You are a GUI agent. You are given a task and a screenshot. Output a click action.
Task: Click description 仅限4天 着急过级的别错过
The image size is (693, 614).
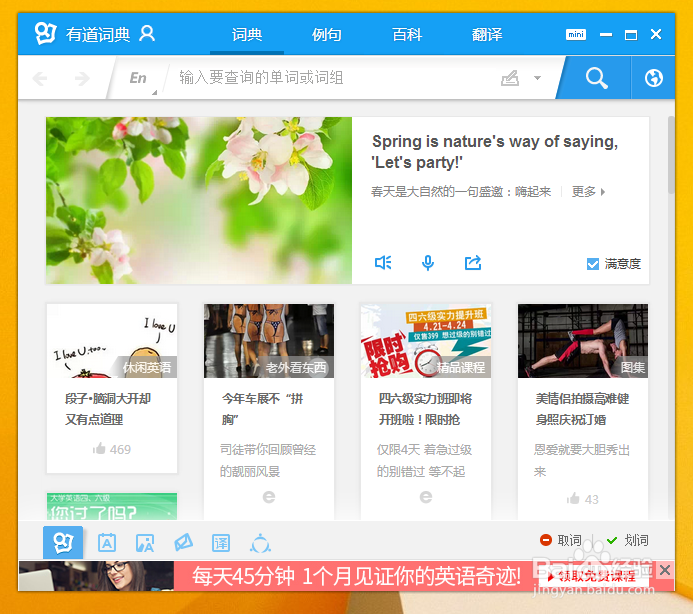[424, 461]
